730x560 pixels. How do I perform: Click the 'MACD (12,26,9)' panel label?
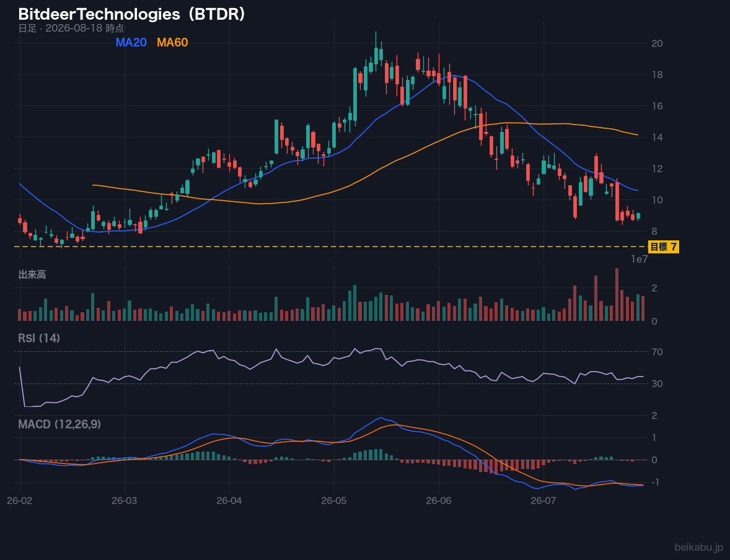tap(59, 424)
